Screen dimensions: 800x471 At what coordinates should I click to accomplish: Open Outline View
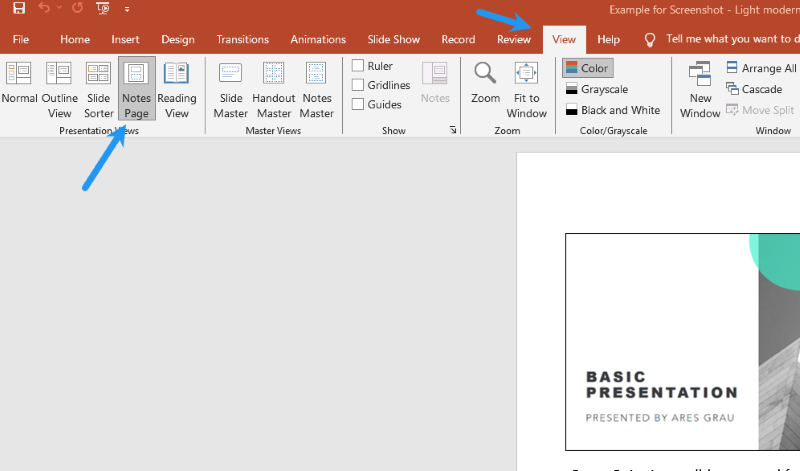[x=60, y=90]
